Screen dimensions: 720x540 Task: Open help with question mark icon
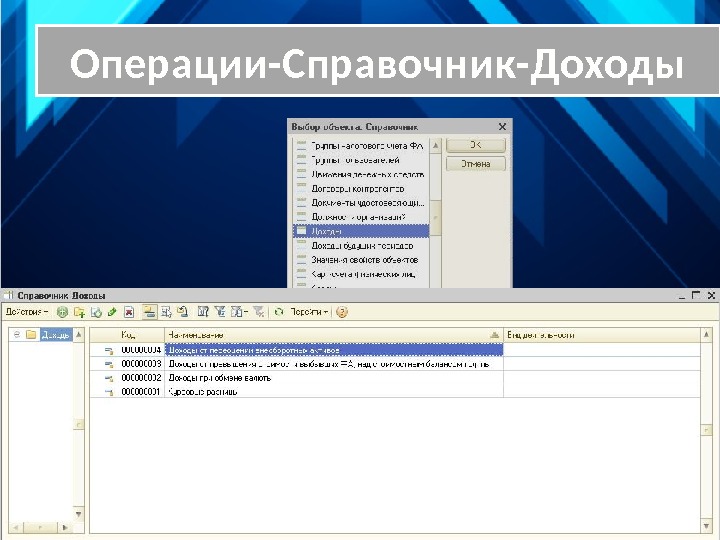coord(342,312)
